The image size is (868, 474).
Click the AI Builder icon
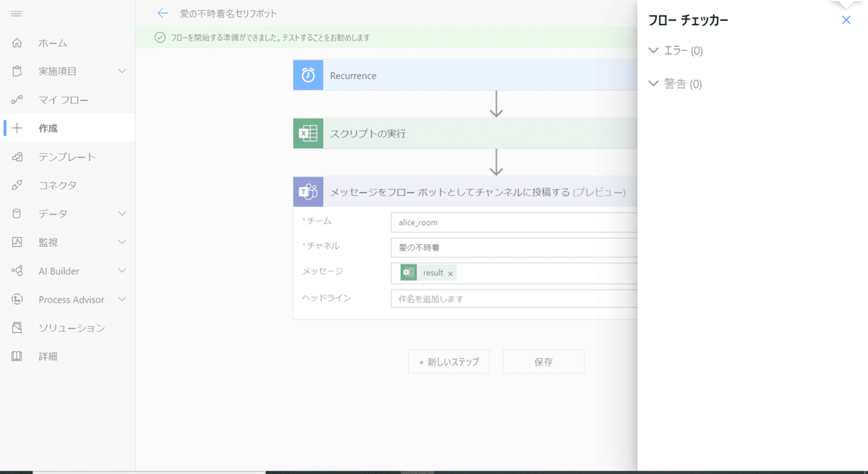(17, 271)
